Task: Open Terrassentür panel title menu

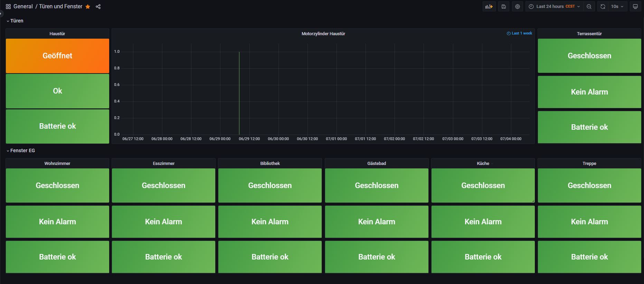Action: point(589,33)
